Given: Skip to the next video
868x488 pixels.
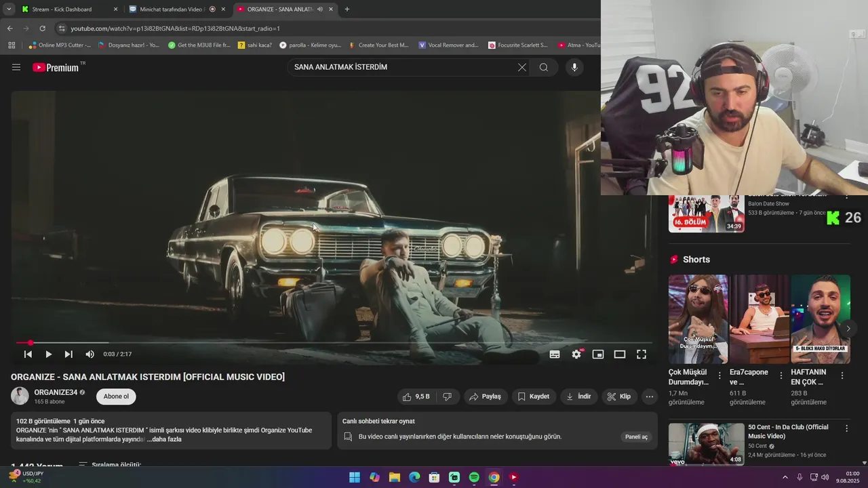Looking at the screenshot, I should 68,354.
